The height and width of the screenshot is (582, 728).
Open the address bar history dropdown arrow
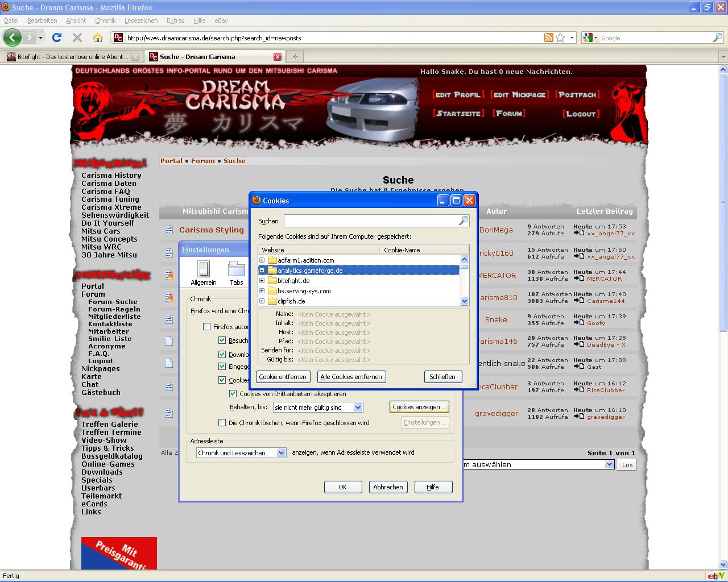pyautogui.click(x=572, y=38)
